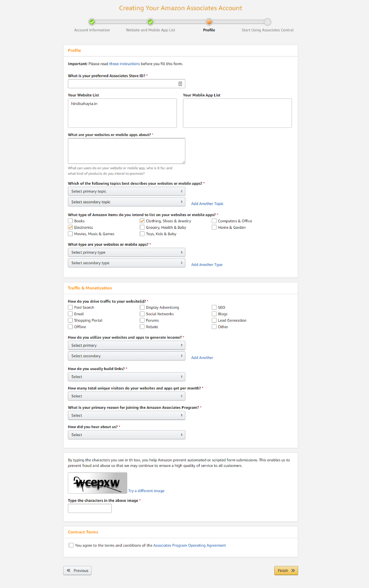This screenshot has height=588, width=369.
Task: Uncheck the Electronics checkbox
Action: click(70, 227)
